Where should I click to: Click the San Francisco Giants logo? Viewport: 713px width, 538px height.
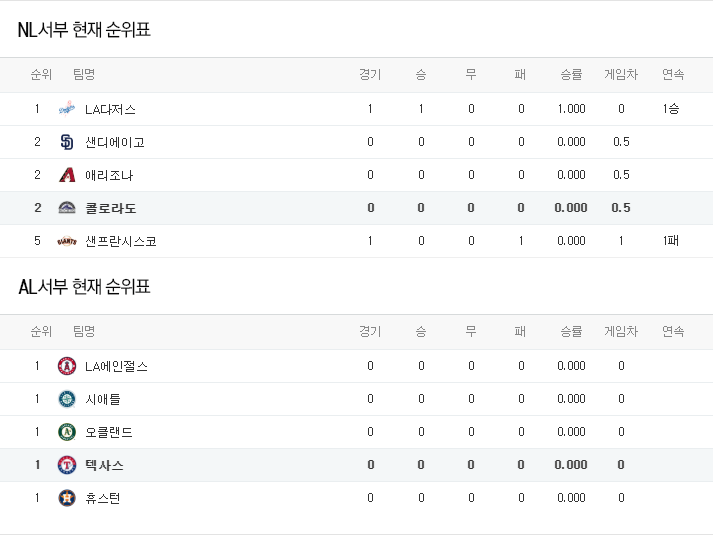point(67,241)
